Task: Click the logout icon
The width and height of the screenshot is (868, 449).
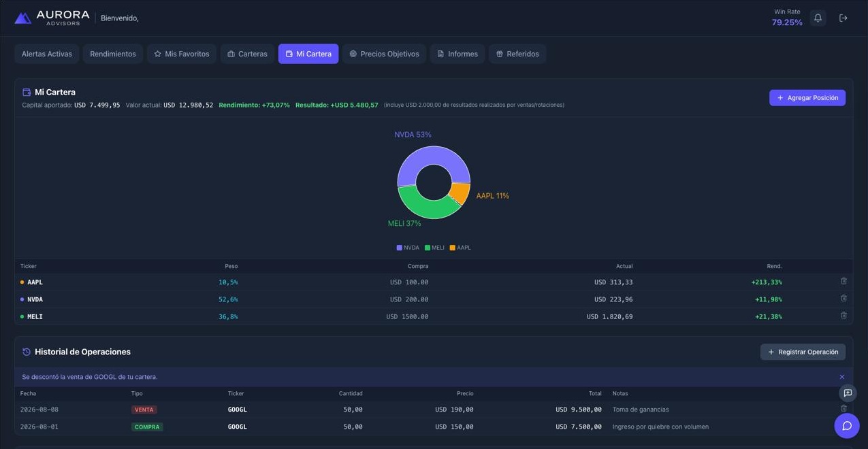Action: click(x=843, y=18)
